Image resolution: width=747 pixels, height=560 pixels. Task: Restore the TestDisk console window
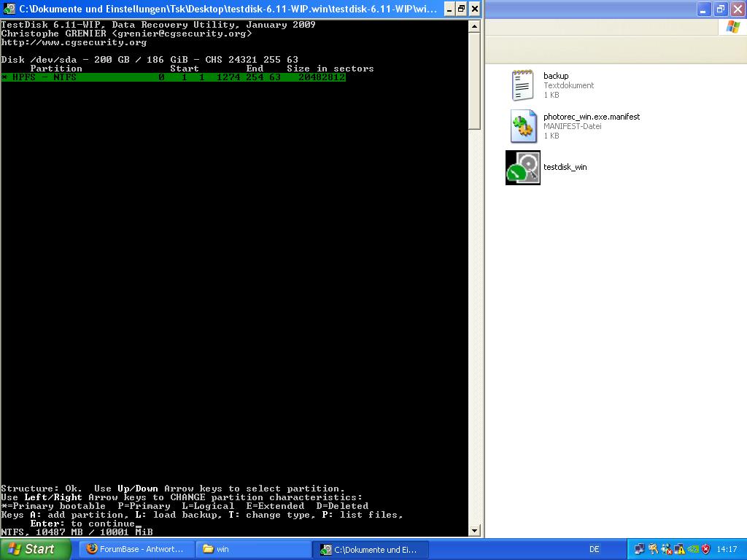tap(462, 9)
